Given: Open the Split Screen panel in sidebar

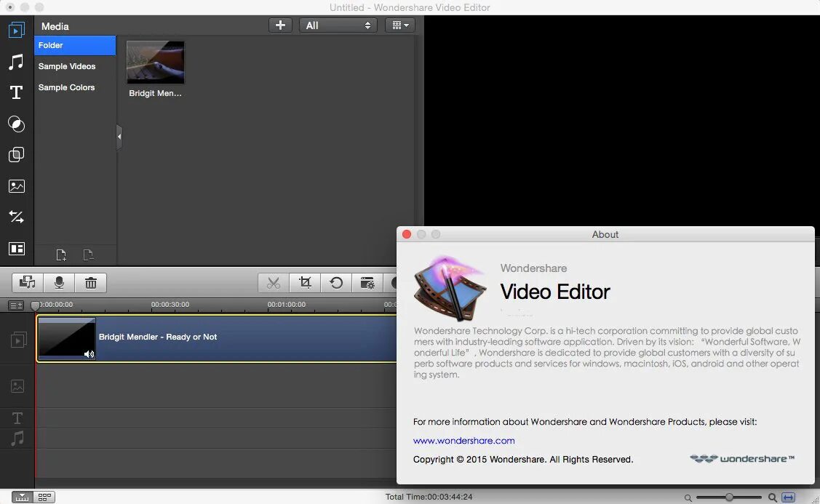Looking at the screenshot, I should [x=16, y=249].
